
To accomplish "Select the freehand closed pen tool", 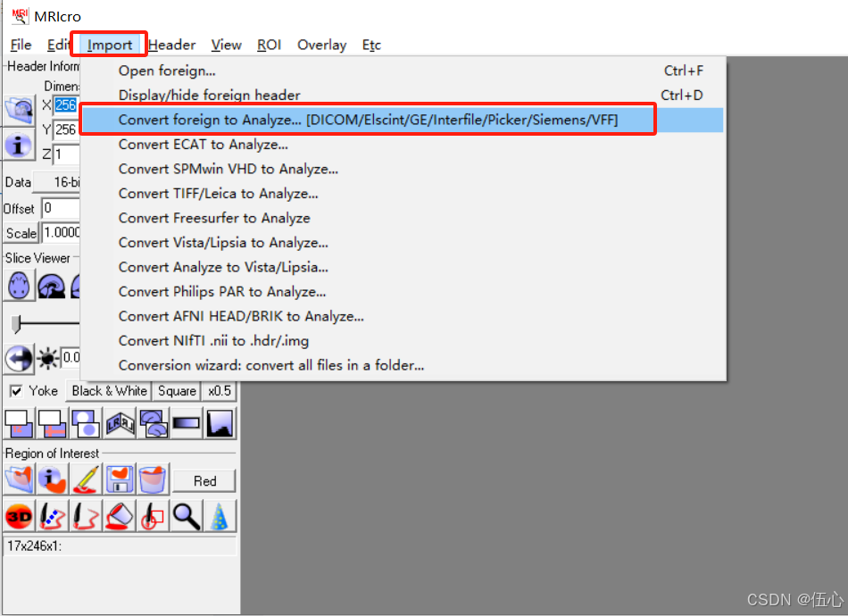I will (86, 517).
